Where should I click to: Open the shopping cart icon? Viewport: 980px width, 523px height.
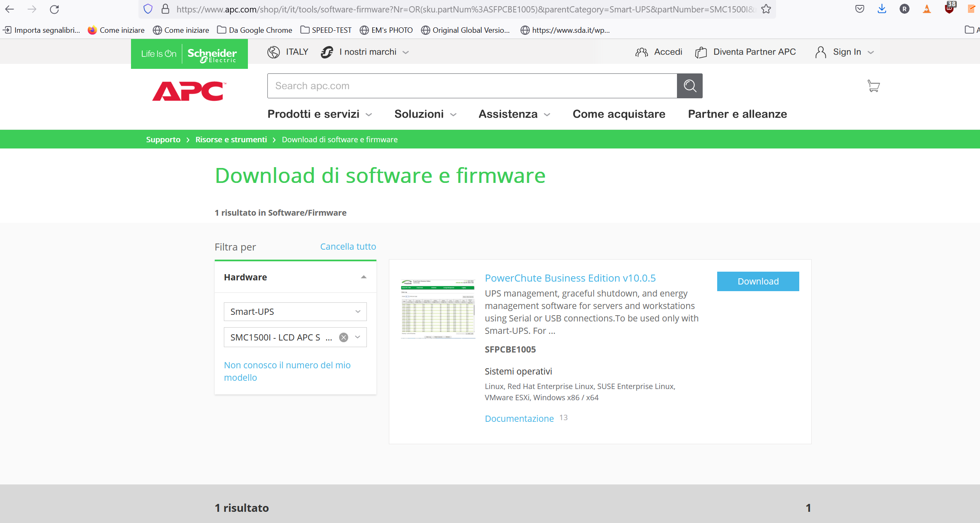point(873,86)
